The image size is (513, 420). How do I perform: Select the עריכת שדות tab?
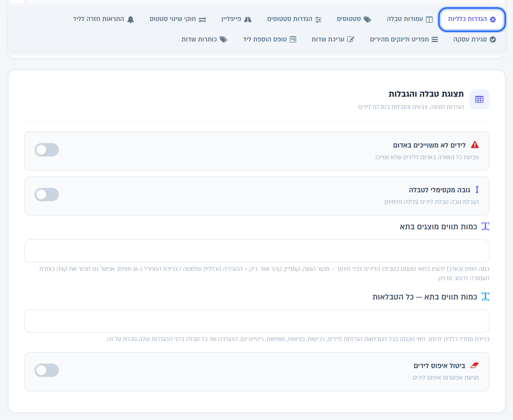(x=333, y=40)
